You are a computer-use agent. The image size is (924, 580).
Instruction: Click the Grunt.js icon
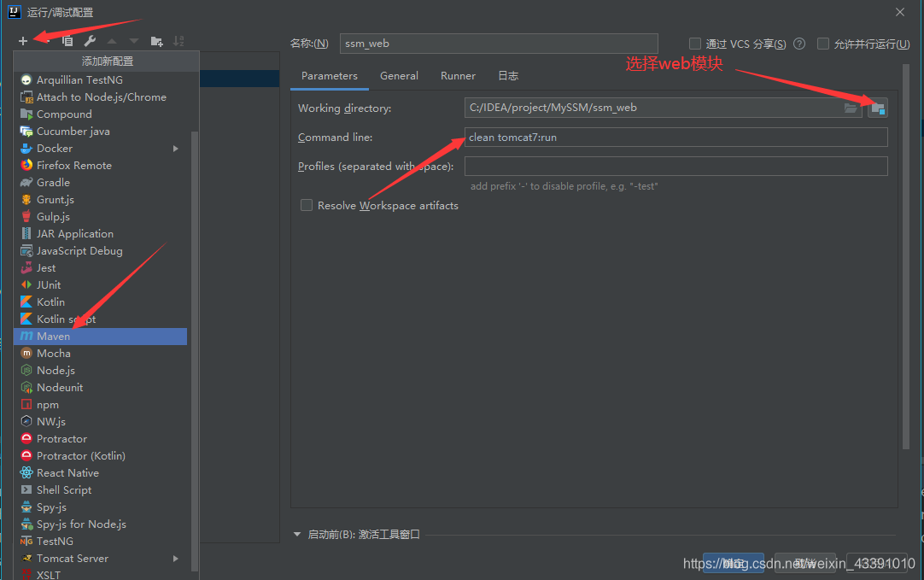point(26,199)
